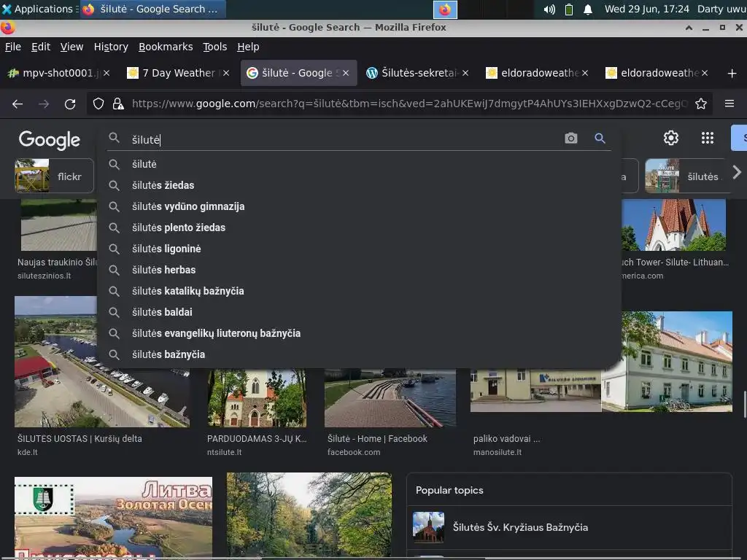Image resolution: width=747 pixels, height=560 pixels.
Task: Open the site security padlock info
Action: (117, 104)
